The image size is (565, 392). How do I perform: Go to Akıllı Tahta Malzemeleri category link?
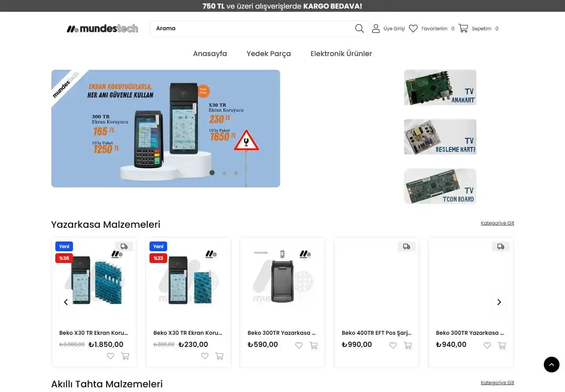point(498,383)
